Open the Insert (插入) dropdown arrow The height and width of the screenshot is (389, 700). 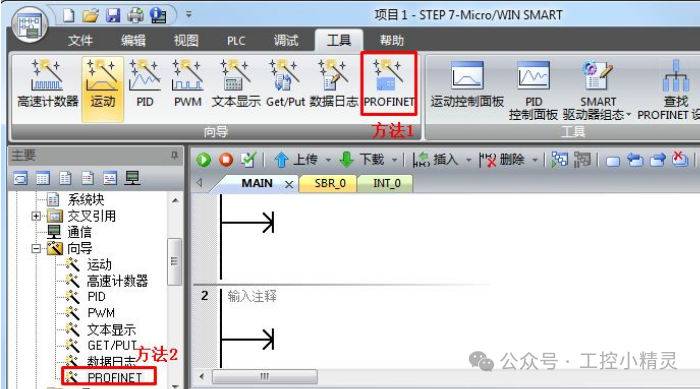pos(468,160)
